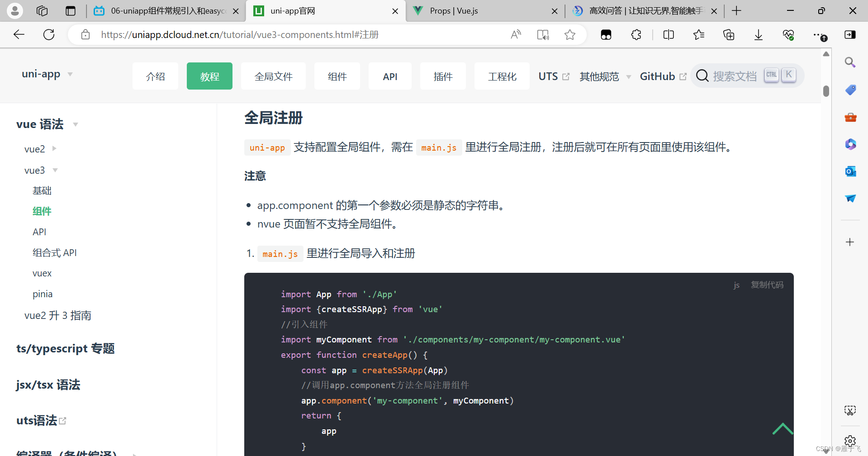Open the 全局文件 navigation item
The width and height of the screenshot is (868, 456).
point(273,76)
